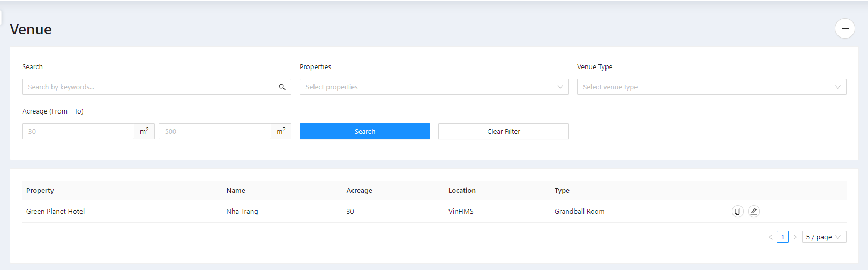
Task: Go to next page arrow in pagination
Action: click(x=795, y=237)
